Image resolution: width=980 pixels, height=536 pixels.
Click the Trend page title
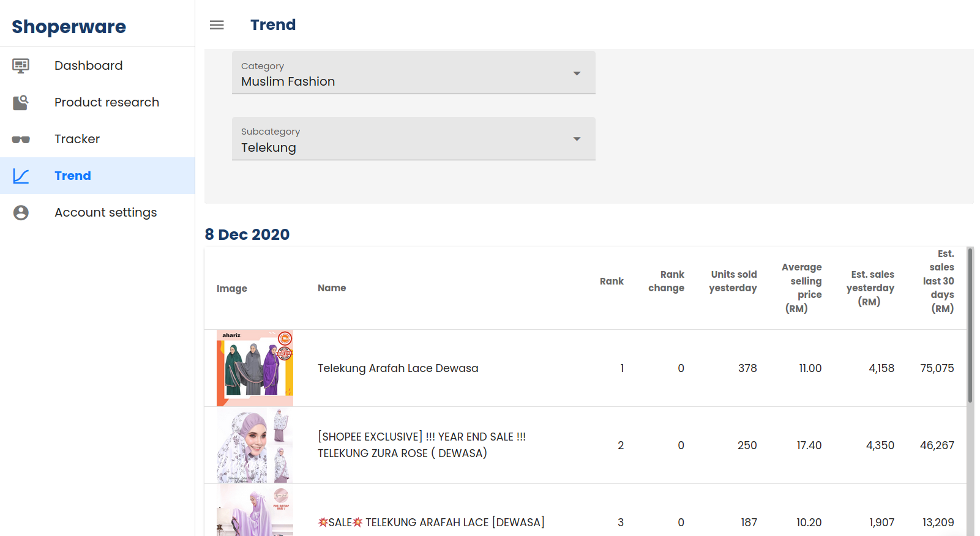click(x=273, y=25)
